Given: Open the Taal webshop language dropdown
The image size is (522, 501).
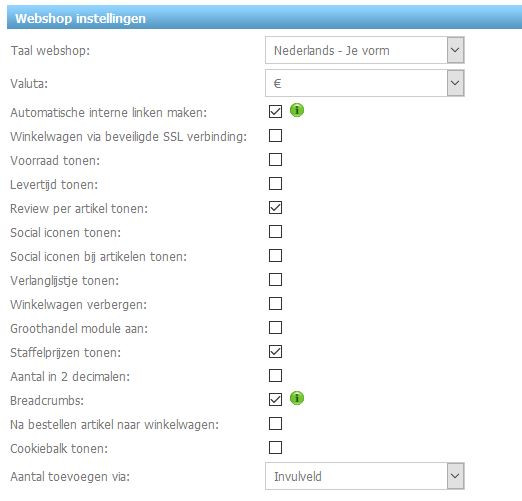Looking at the screenshot, I should (365, 50).
